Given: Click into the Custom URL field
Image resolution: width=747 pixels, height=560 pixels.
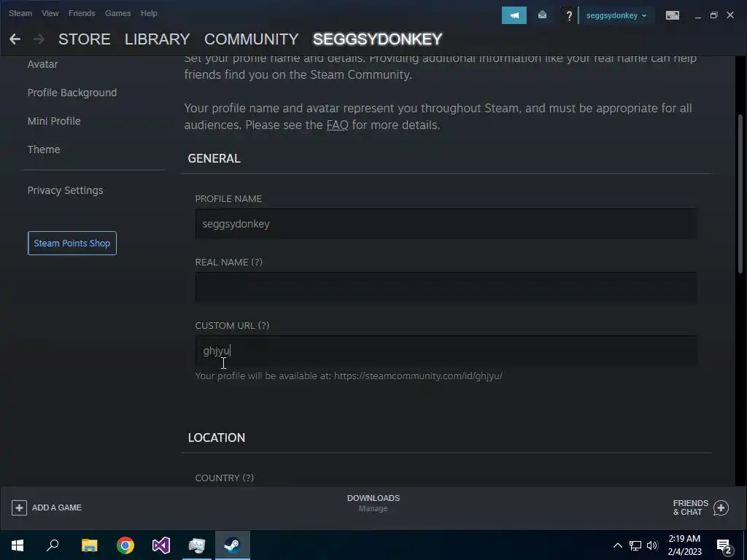Looking at the screenshot, I should (446, 351).
